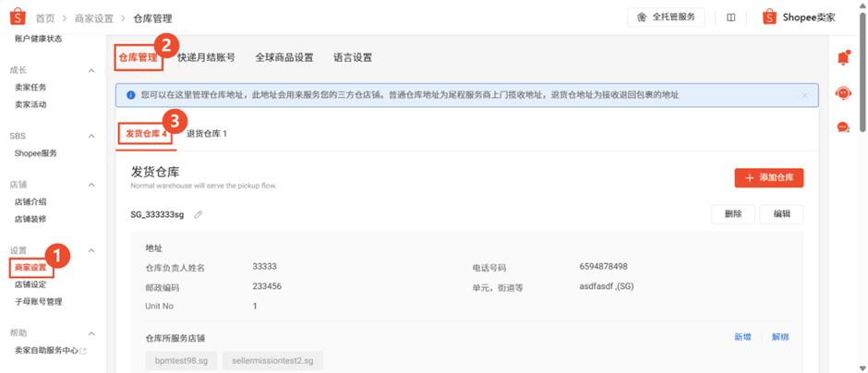Open 商家设置 in sidebar
The image size is (868, 373).
(x=31, y=268)
